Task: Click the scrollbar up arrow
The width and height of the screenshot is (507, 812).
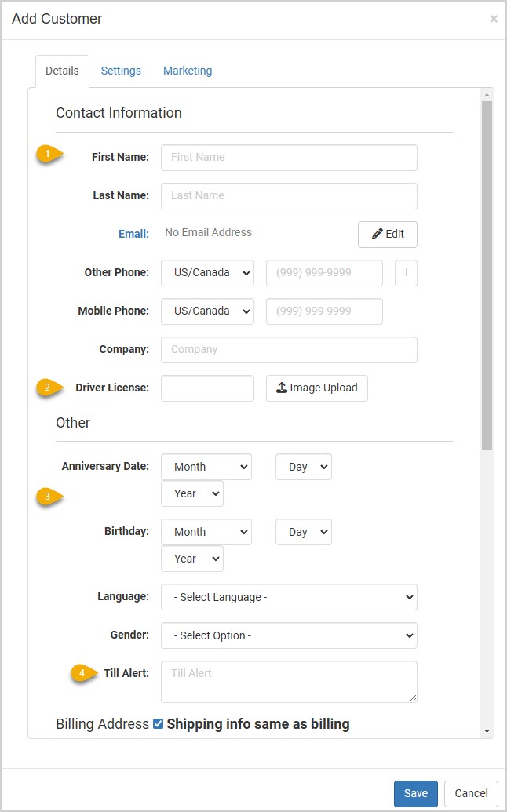Action: point(487,95)
